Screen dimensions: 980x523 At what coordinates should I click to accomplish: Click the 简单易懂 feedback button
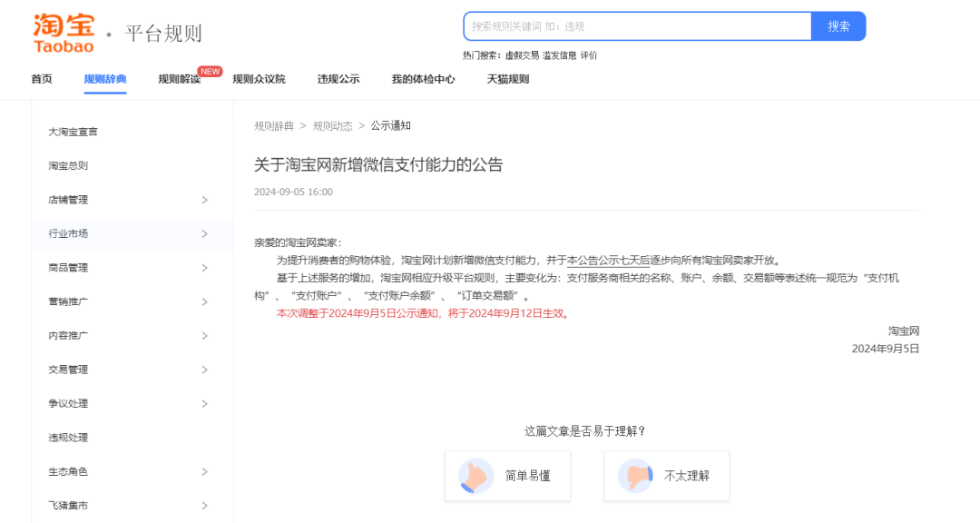point(507,476)
